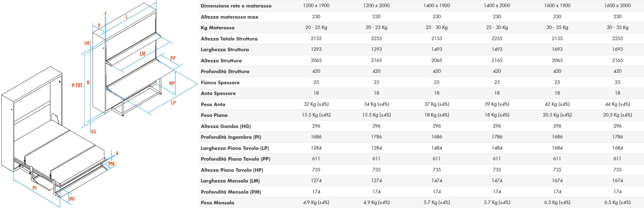The width and height of the screenshot is (644, 208).
Task: Click the Profondità Ingombro (PI) row label
Action: click(x=231, y=137)
